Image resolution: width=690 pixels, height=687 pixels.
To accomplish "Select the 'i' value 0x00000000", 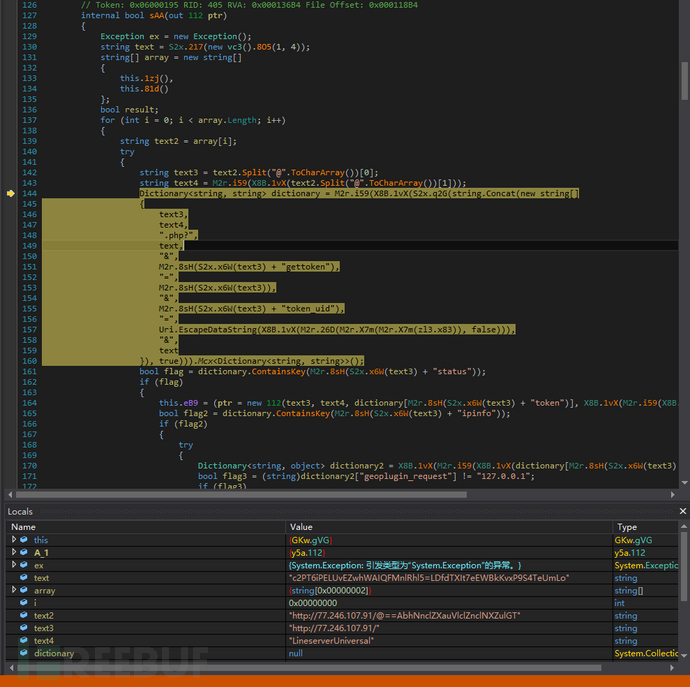I will [313, 603].
